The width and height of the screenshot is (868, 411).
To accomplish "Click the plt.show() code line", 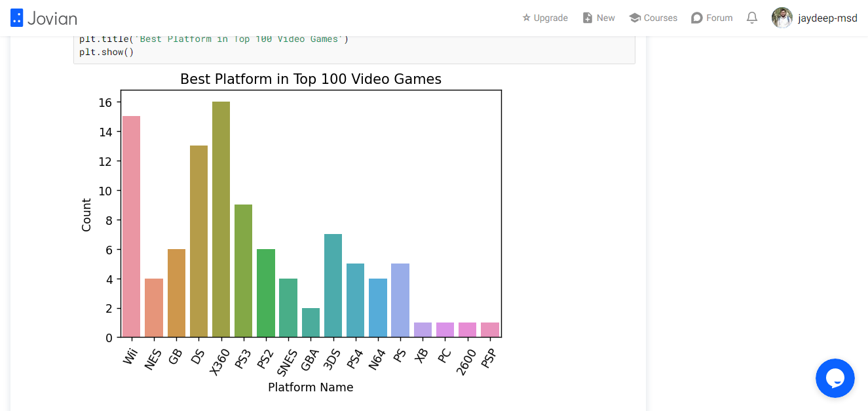I will (106, 52).
